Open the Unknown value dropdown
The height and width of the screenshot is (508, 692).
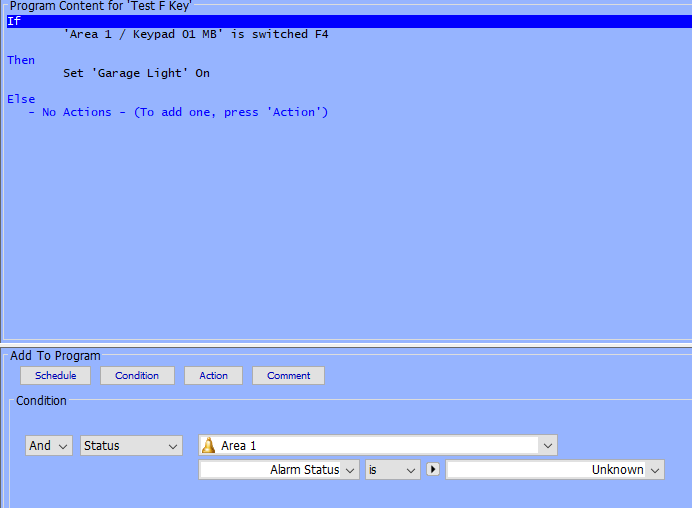click(x=555, y=470)
